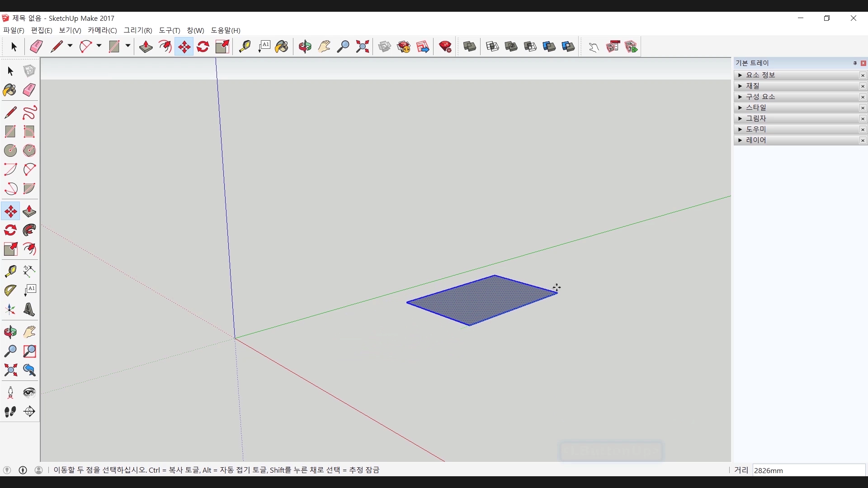This screenshot has width=868, height=488.
Task: Select the Walk tool footprints icon
Action: click(x=10, y=412)
